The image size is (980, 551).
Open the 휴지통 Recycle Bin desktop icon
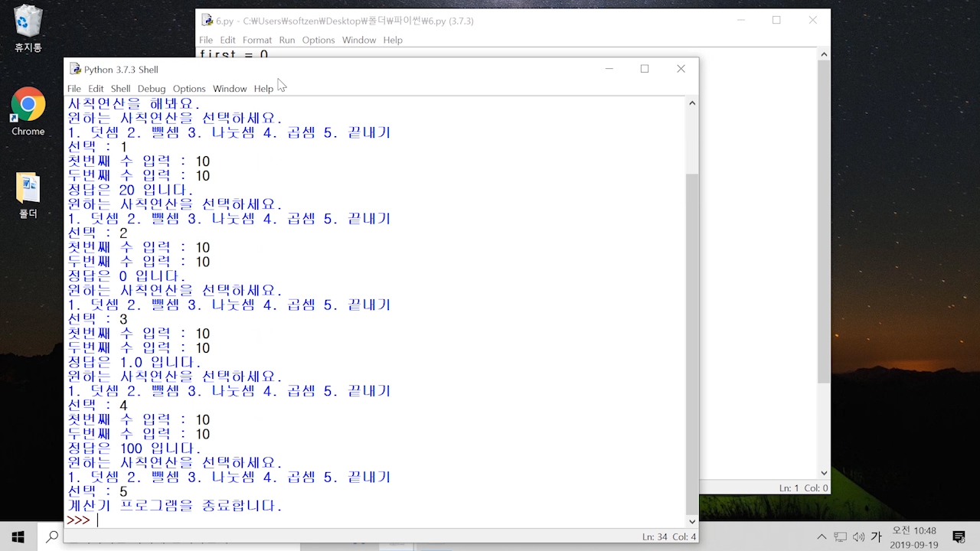(x=28, y=28)
